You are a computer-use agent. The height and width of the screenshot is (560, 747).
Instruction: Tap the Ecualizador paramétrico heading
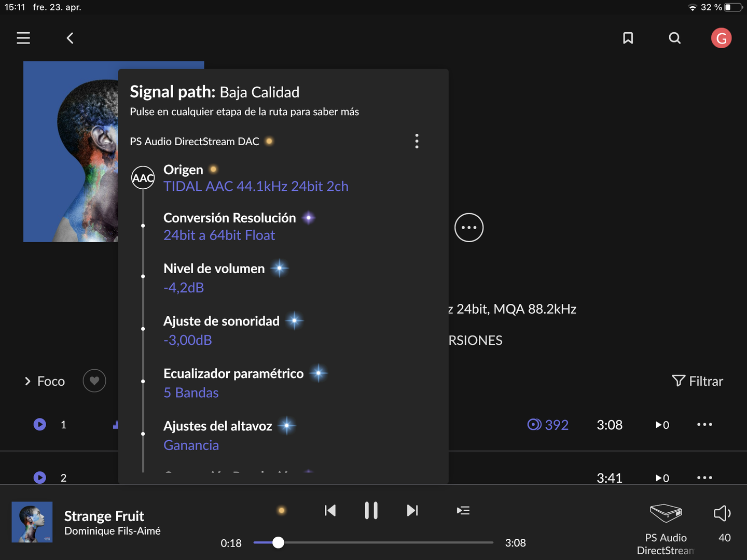(233, 373)
